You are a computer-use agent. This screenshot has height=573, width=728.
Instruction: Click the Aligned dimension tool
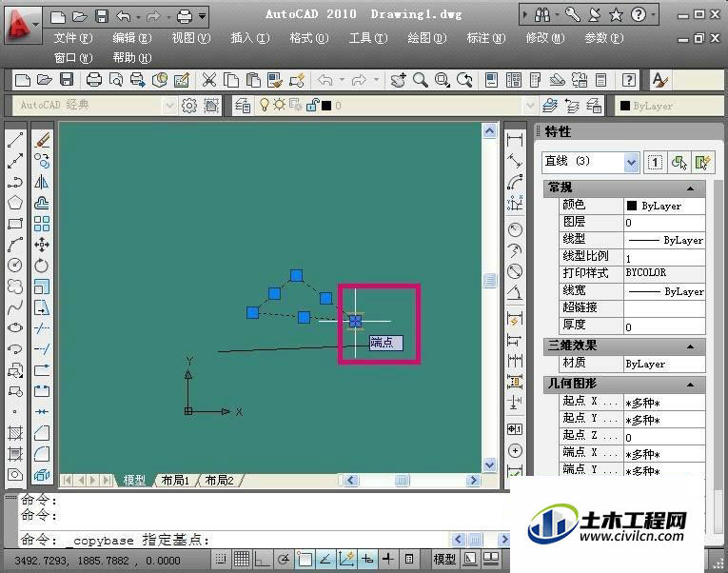coord(515,161)
